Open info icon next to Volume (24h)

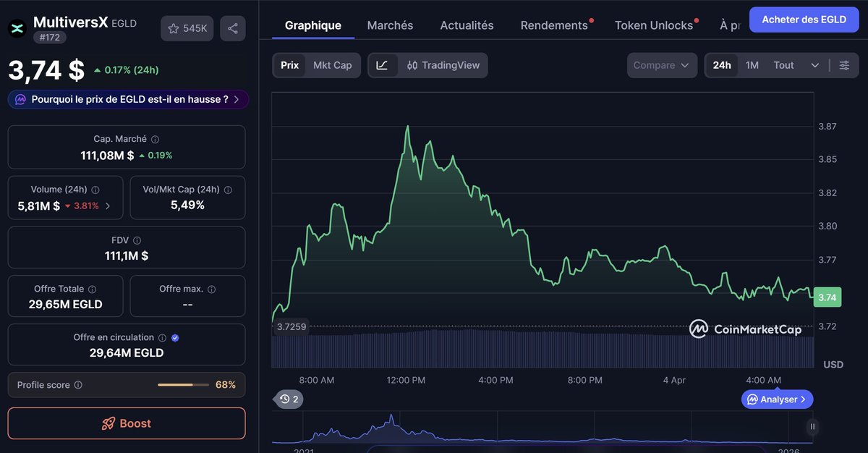95,190
